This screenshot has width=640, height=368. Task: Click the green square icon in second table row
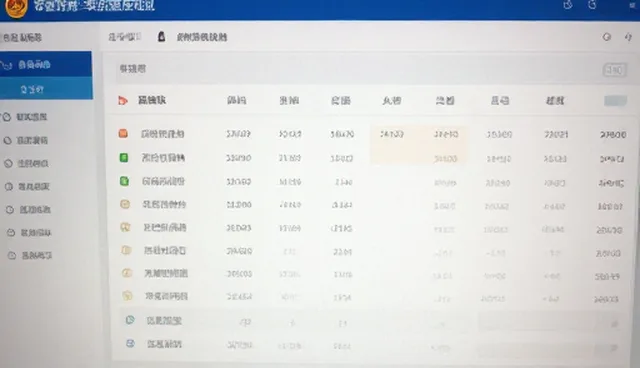[x=124, y=157]
